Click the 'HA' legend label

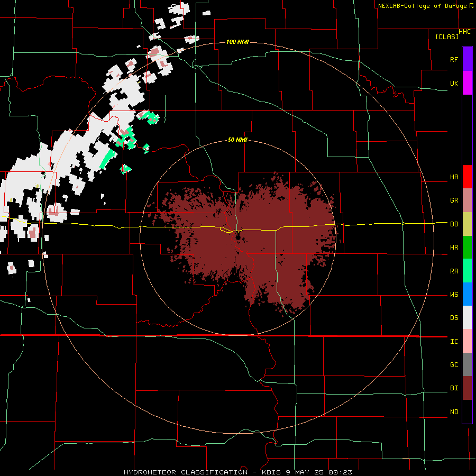[x=454, y=177]
